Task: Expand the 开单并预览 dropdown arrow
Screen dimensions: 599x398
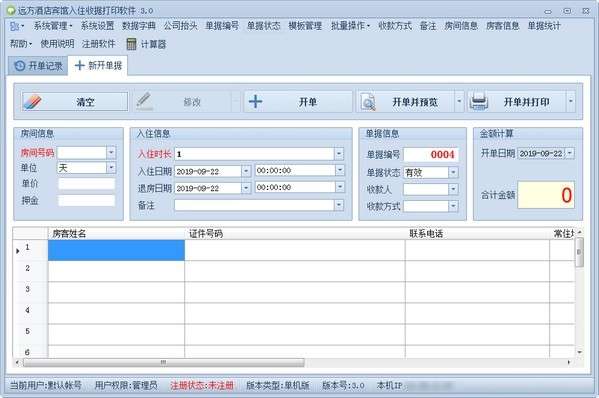Action: click(x=459, y=102)
